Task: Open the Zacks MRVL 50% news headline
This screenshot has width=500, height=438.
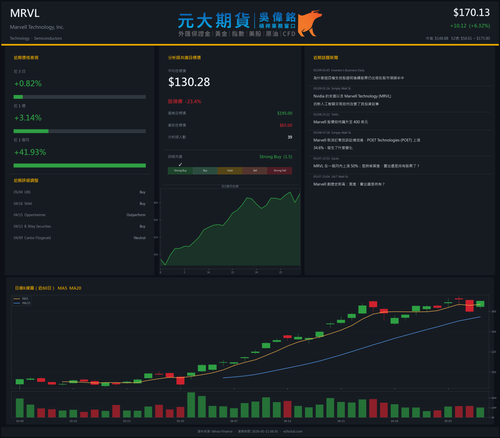Action: pos(366,166)
